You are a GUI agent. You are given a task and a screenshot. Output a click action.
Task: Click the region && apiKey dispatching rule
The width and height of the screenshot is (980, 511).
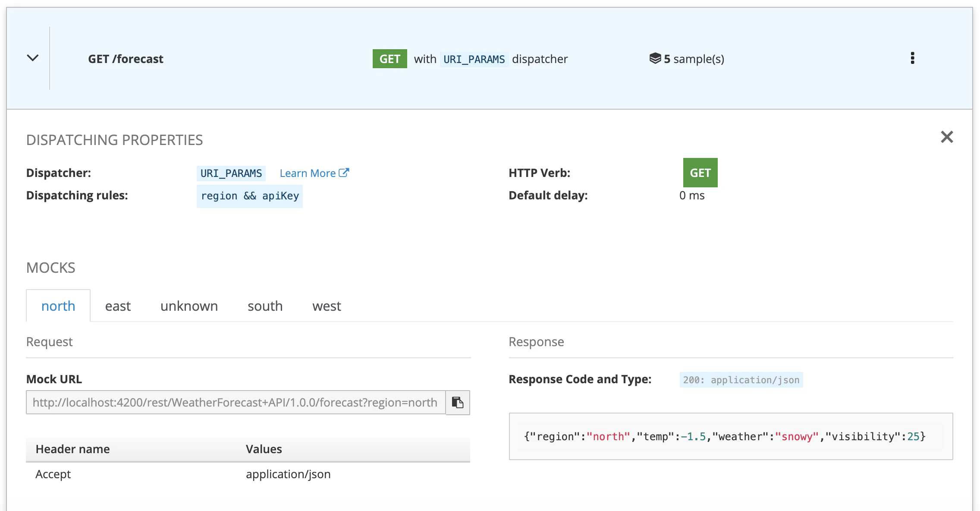click(250, 196)
